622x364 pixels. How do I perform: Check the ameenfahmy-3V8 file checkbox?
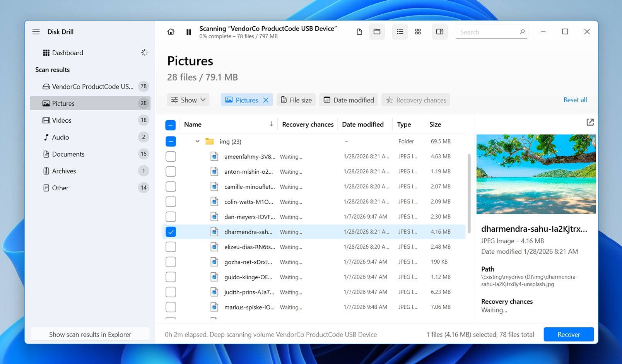pos(171,156)
